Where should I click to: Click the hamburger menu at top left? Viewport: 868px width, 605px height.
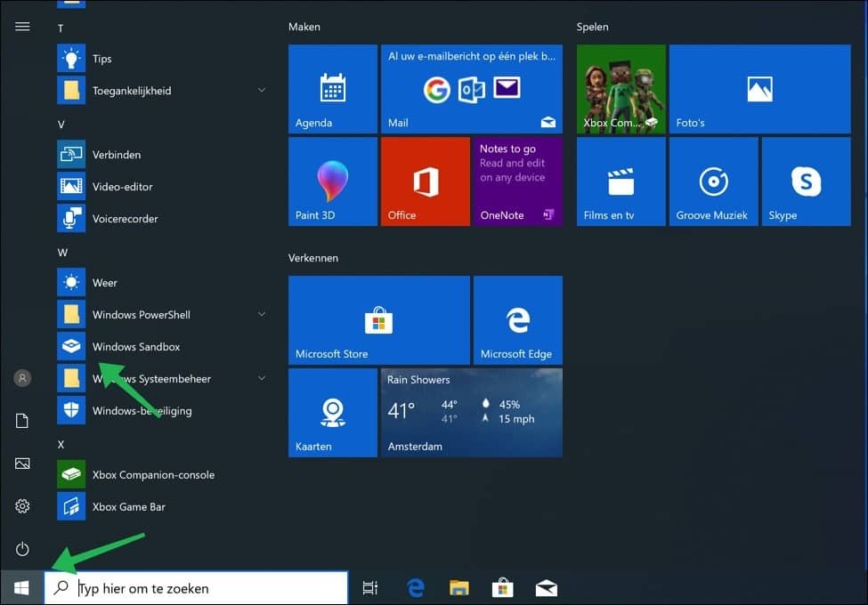[x=22, y=27]
